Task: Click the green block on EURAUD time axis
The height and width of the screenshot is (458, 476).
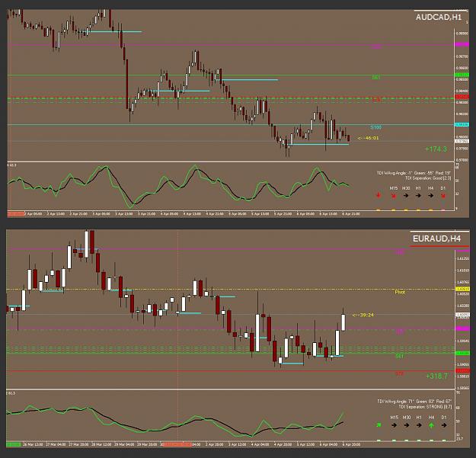Action: [14, 444]
